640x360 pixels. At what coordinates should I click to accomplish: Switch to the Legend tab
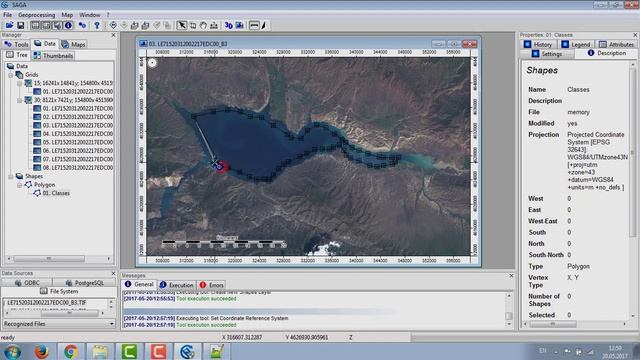(576, 44)
